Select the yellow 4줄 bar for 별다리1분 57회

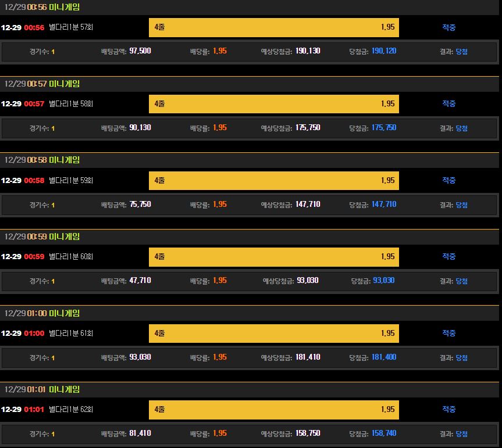click(273, 27)
